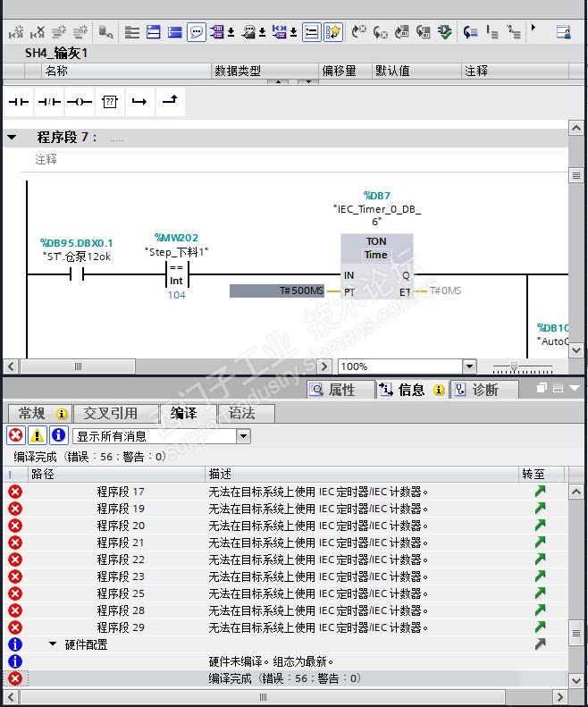
Task: Close the branch in the ladder
Action: click(x=170, y=102)
